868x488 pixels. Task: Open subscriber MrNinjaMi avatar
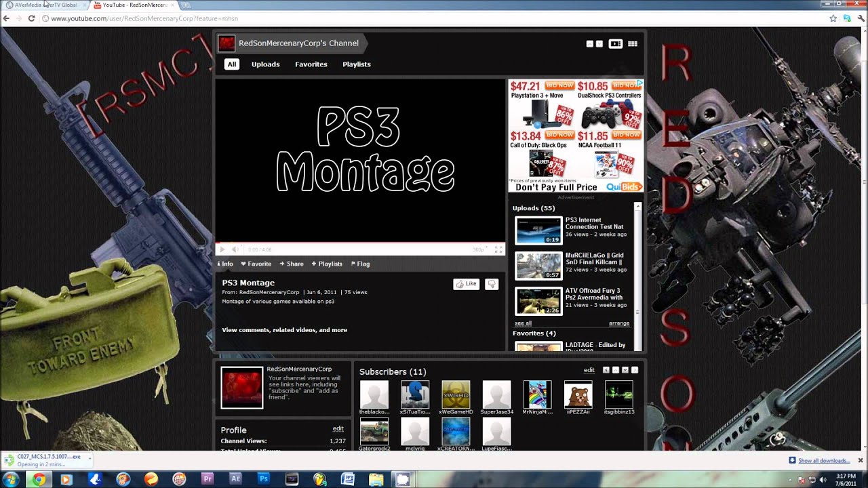[x=537, y=394]
